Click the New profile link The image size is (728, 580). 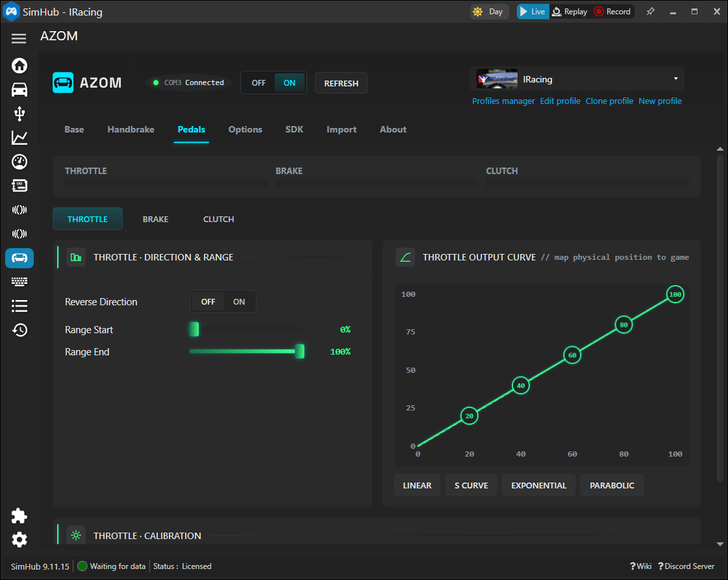[660, 101]
